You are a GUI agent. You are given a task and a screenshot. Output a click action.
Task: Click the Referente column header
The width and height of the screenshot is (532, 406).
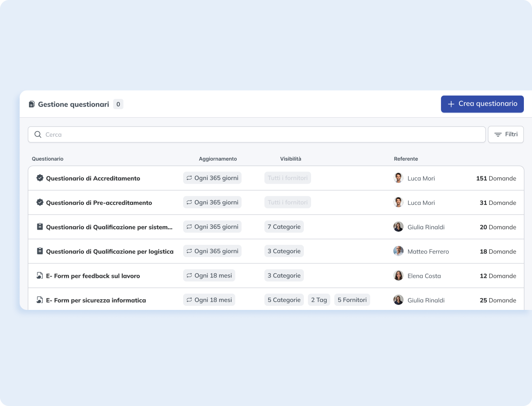406,159
